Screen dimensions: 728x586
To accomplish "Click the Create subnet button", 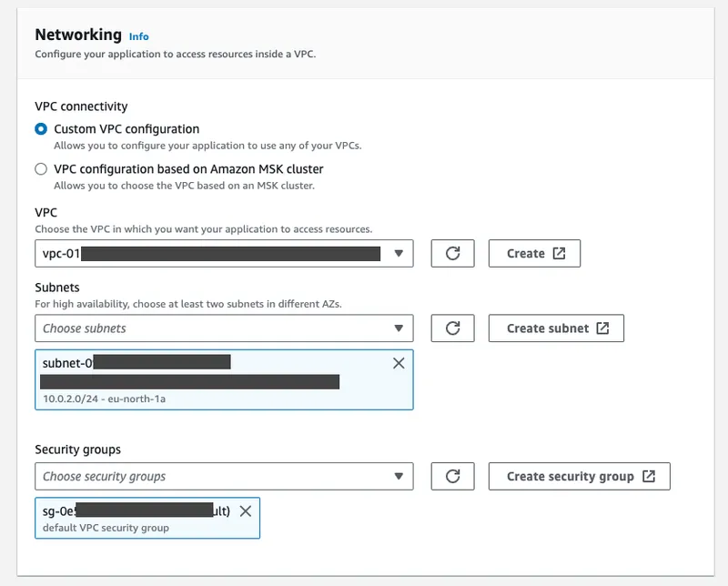I will click(x=555, y=328).
